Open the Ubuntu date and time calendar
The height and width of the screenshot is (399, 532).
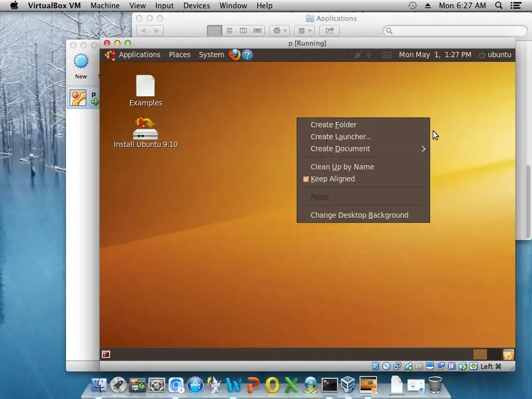435,55
